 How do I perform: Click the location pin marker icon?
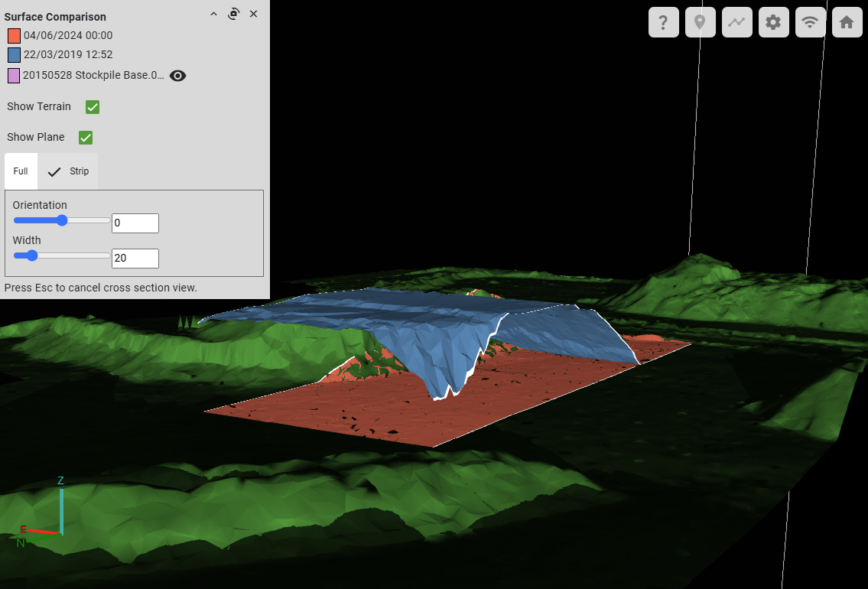(700, 22)
